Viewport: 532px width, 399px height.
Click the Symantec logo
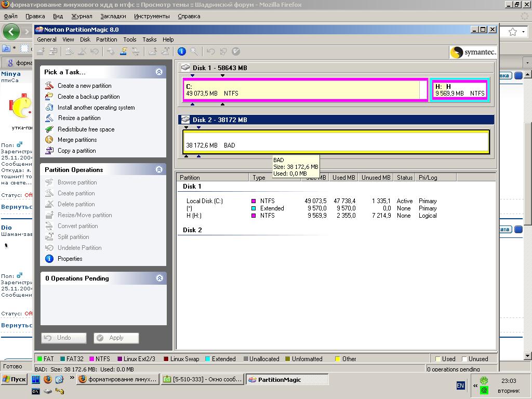(x=473, y=52)
